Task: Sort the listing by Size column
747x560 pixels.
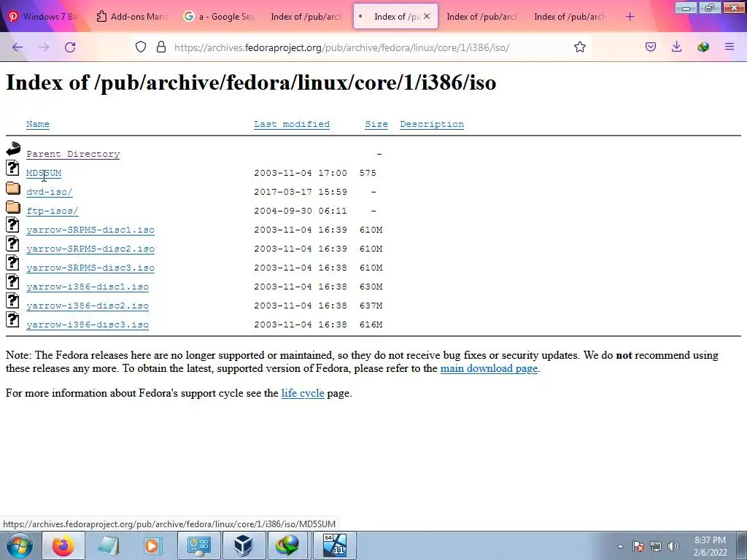Action: click(x=376, y=124)
